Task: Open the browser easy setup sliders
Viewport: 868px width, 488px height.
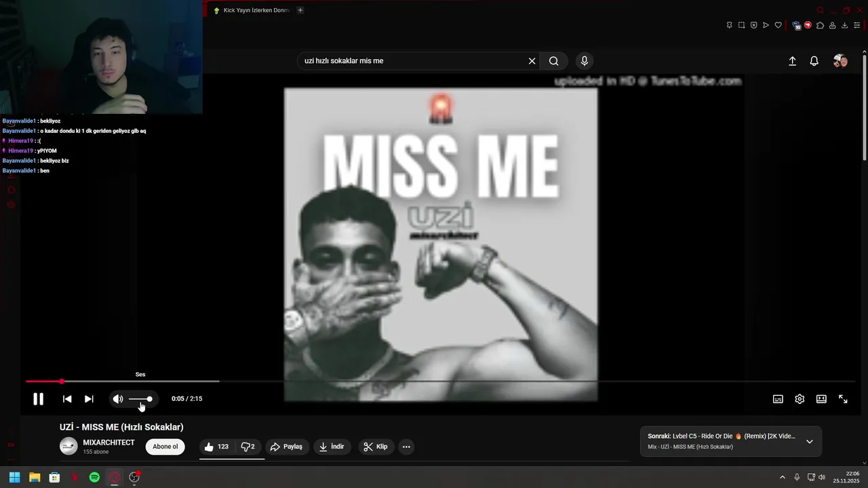Action: coord(857,25)
